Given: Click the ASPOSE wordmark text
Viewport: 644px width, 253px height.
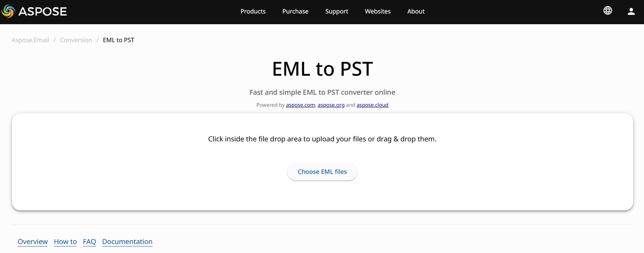Looking at the screenshot, I should click(42, 11).
